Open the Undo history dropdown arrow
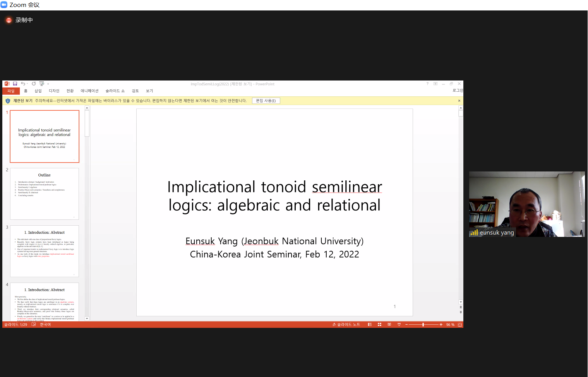This screenshot has width=588, height=377. click(27, 84)
